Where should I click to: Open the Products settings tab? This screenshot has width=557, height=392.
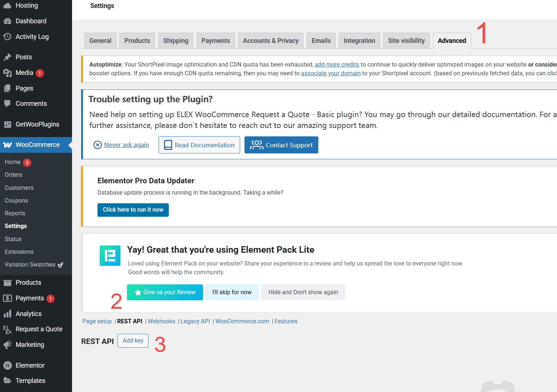click(x=137, y=41)
